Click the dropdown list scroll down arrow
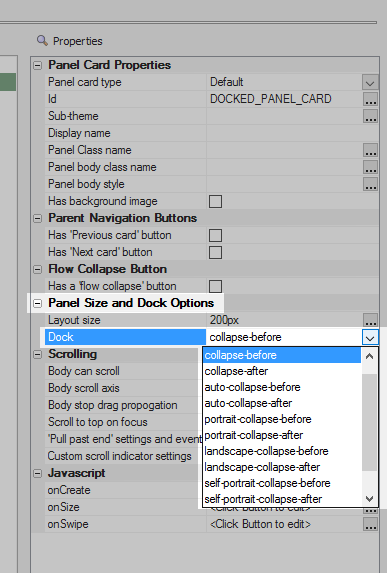The image size is (387, 573). (x=369, y=499)
